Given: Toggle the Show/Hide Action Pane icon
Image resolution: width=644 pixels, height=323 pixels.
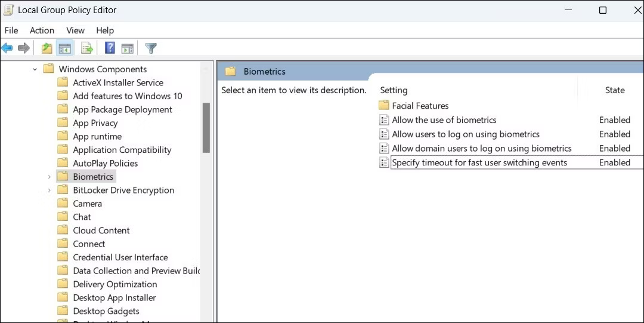Looking at the screenshot, I should (x=128, y=48).
